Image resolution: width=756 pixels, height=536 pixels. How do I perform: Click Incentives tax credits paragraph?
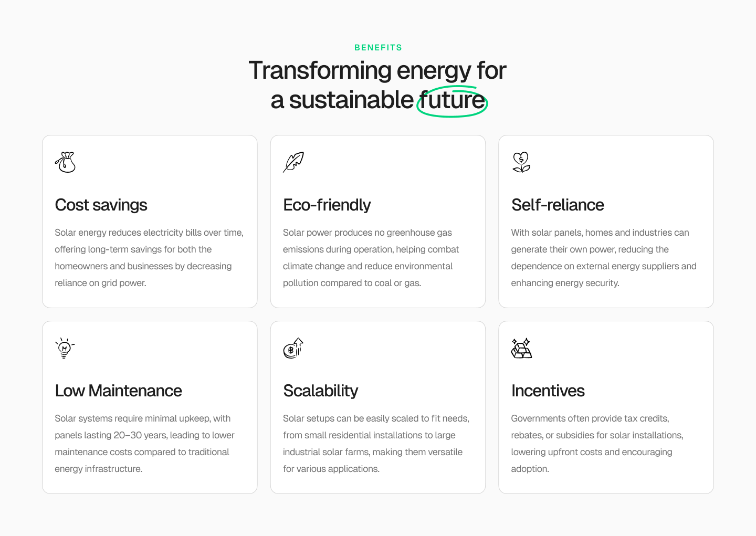[x=597, y=444]
